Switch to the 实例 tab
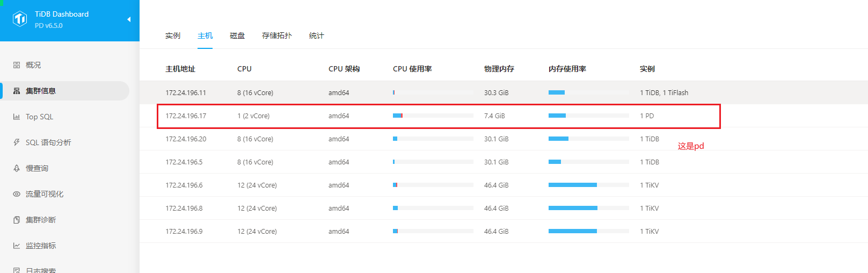868x273 pixels. coord(173,35)
